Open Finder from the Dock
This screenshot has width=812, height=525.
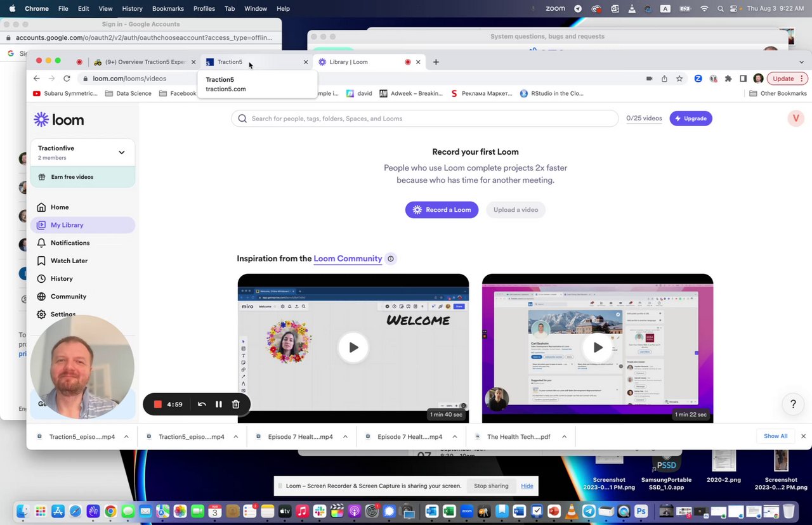23,511
